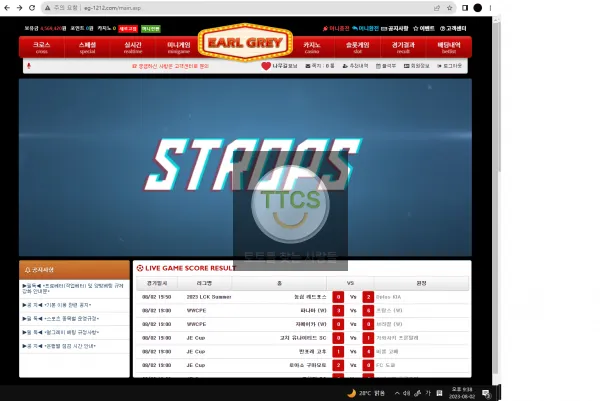Click the share icon in the address bar

[x=437, y=8]
